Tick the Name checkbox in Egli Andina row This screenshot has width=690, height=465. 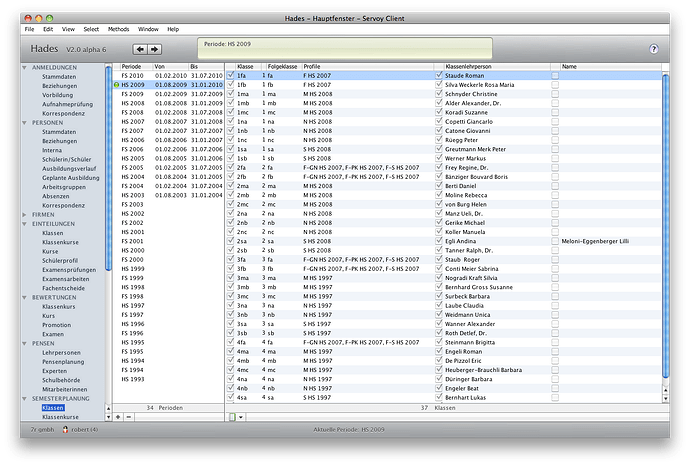555,241
